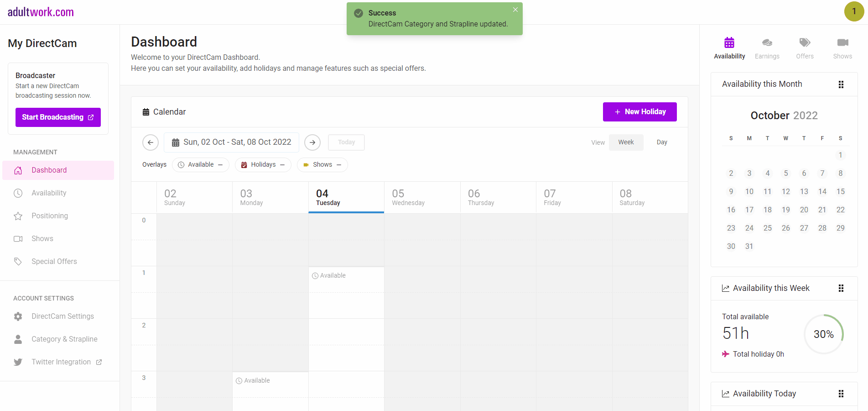868x411 pixels.
Task: Open Twitter Integration external link
Action: pos(61,362)
